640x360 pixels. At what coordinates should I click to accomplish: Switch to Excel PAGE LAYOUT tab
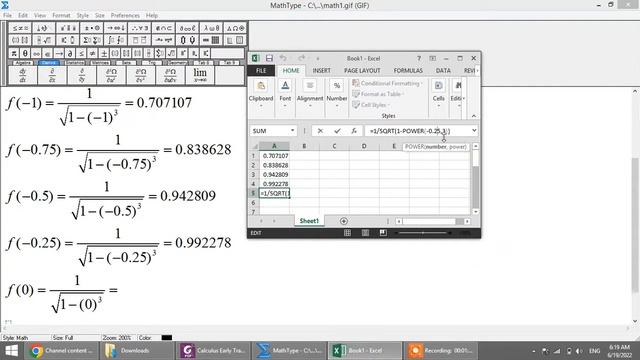point(362,71)
